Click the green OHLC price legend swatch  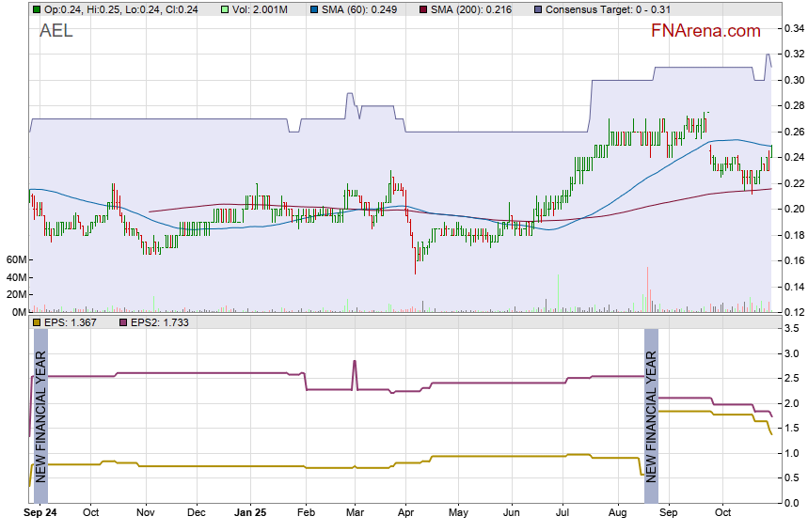(x=36, y=9)
